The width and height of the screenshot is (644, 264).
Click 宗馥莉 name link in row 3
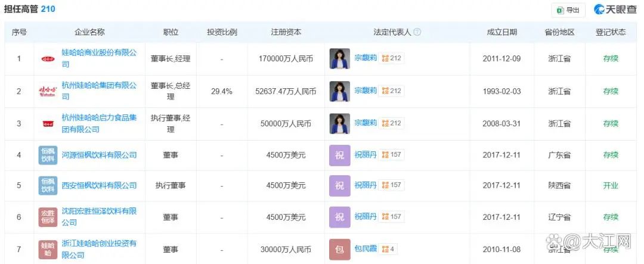[365, 123]
